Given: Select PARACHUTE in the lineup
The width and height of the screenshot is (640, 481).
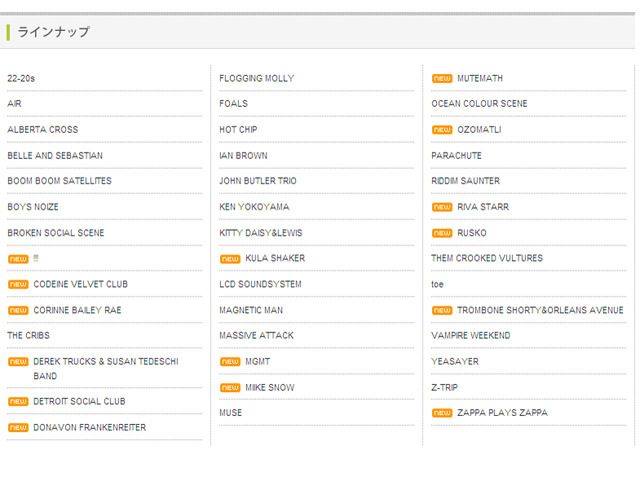Looking at the screenshot, I should coord(457,156).
